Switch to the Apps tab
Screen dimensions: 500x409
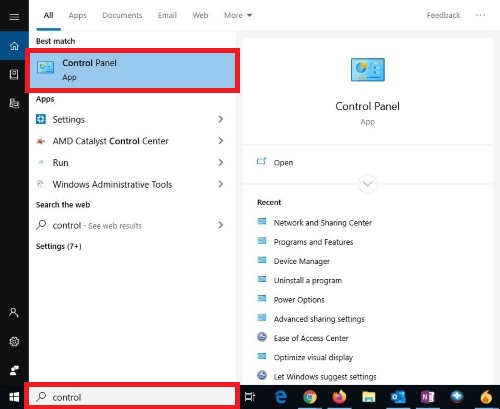[x=77, y=15]
